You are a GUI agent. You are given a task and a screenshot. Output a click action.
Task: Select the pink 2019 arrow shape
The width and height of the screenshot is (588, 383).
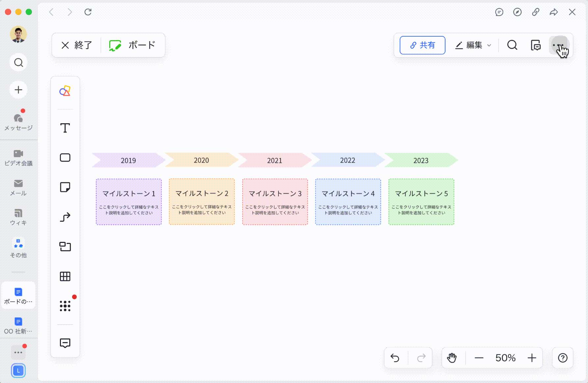128,160
